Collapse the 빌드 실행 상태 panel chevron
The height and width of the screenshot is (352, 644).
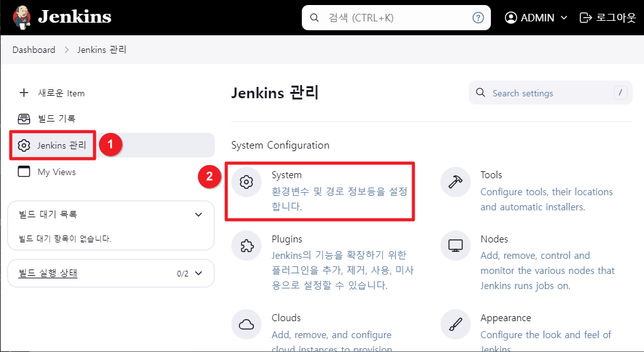click(x=198, y=273)
